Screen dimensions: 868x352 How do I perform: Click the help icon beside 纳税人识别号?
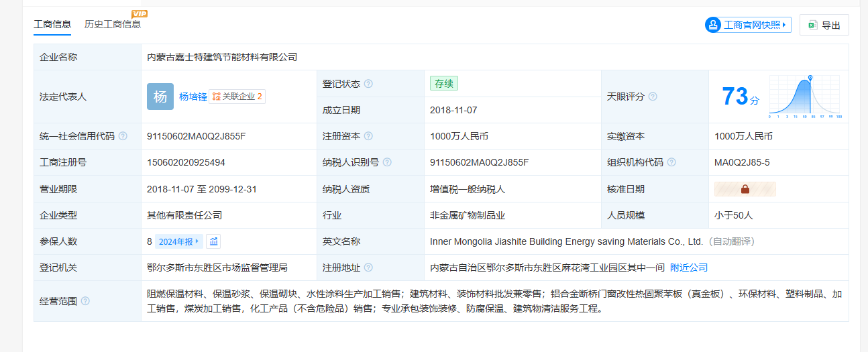(387, 162)
